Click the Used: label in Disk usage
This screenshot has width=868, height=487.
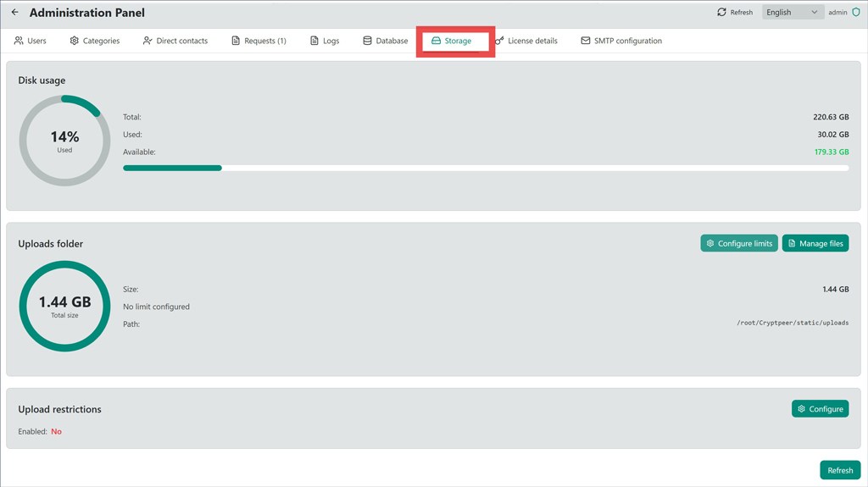click(132, 134)
